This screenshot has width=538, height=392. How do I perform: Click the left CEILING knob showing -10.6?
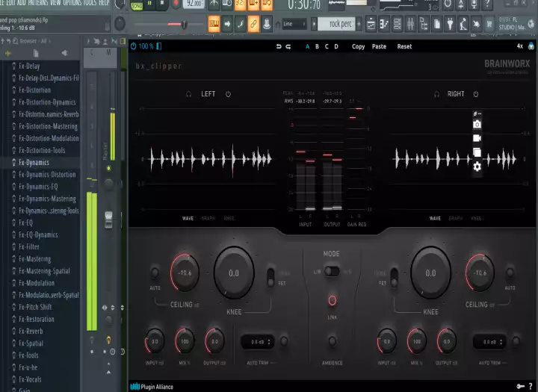click(x=185, y=273)
